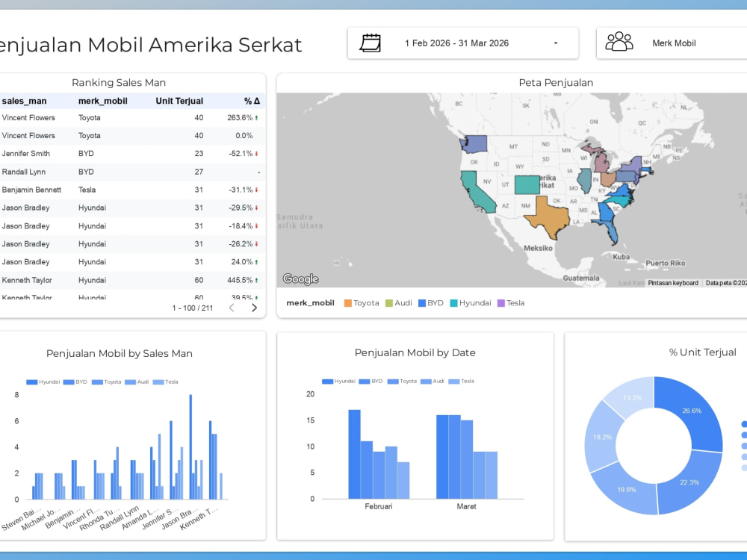The image size is (747, 560).
Task: Select BYD swatch in map legend
Action: click(421, 303)
